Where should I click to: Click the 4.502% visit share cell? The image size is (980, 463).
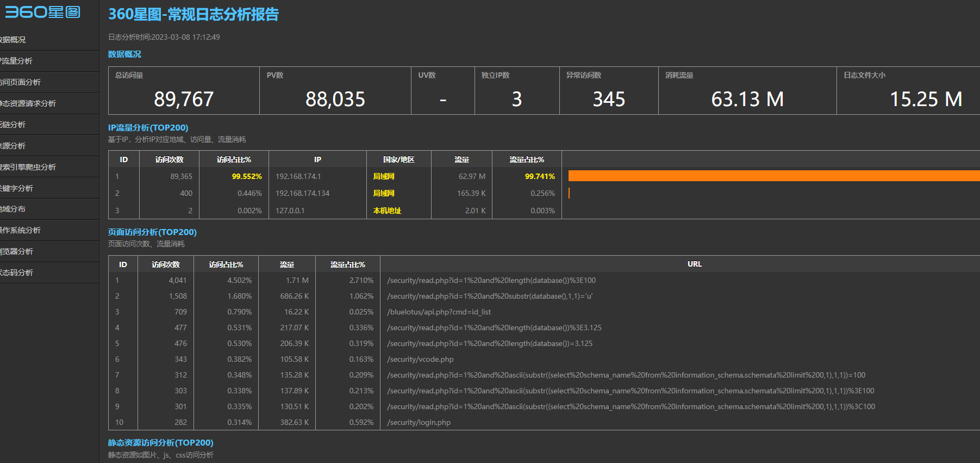coord(240,280)
